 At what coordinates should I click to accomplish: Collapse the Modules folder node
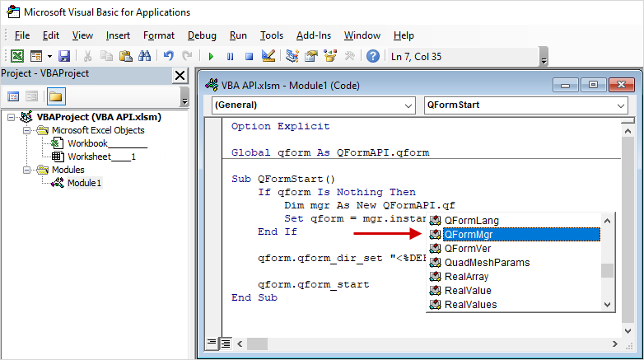pyautogui.click(x=26, y=170)
